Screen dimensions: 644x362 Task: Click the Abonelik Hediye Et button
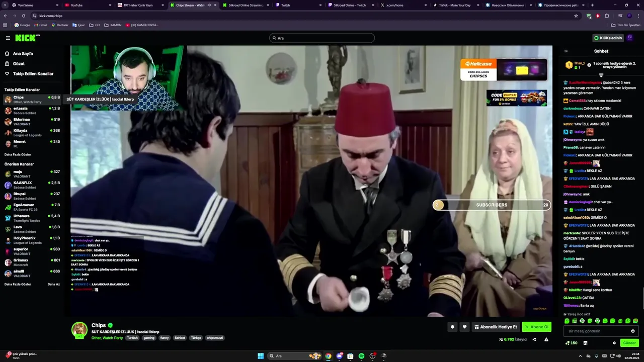click(x=496, y=327)
